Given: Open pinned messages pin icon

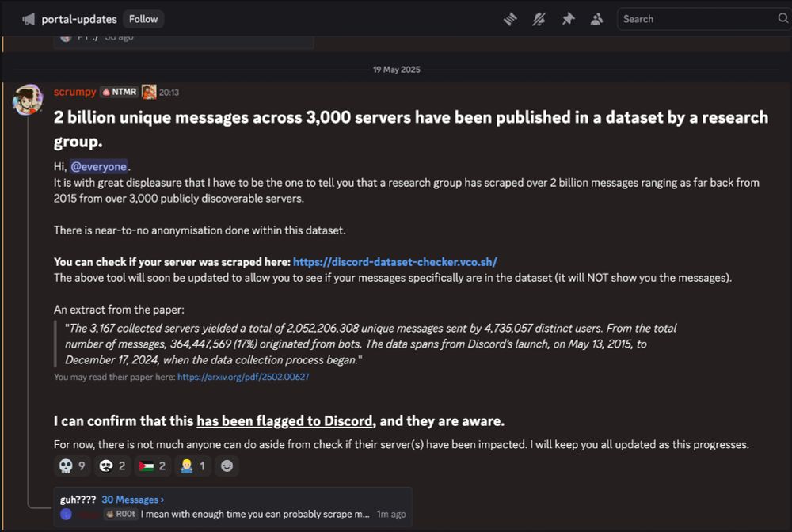Looking at the screenshot, I should coord(568,19).
